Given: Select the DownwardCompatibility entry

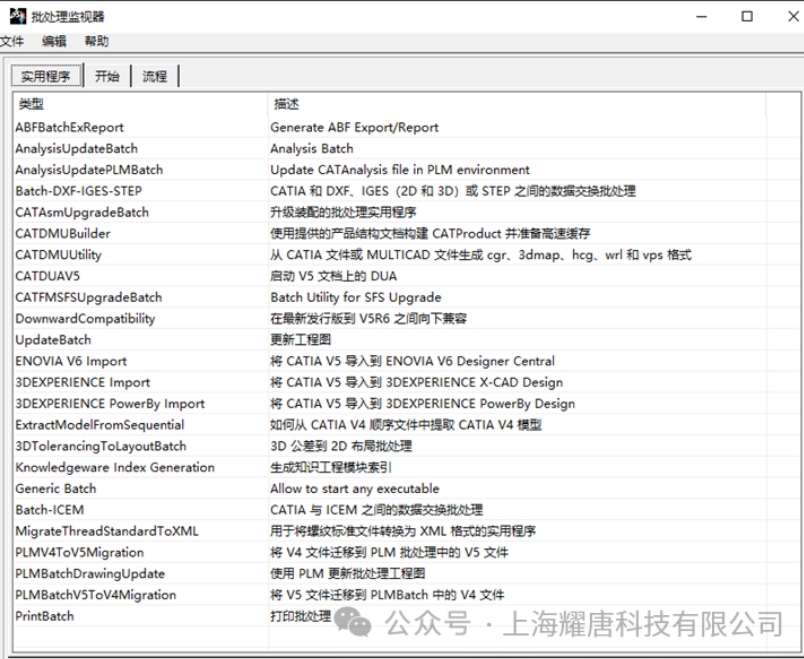Looking at the screenshot, I should (85, 319).
